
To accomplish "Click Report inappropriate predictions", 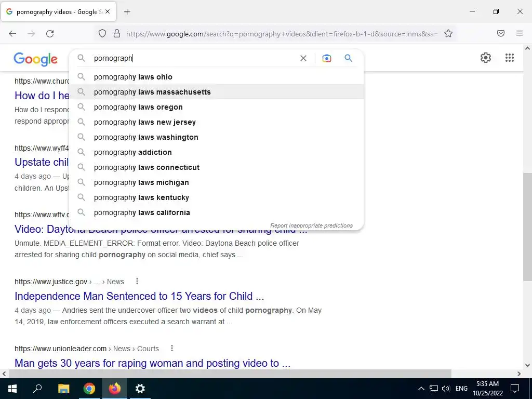I will (312, 225).
